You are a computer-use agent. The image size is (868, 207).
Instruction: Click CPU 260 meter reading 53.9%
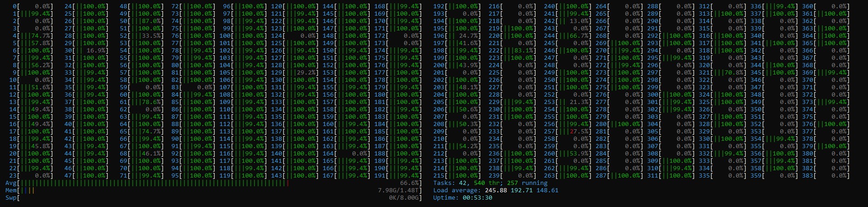coord(568,154)
